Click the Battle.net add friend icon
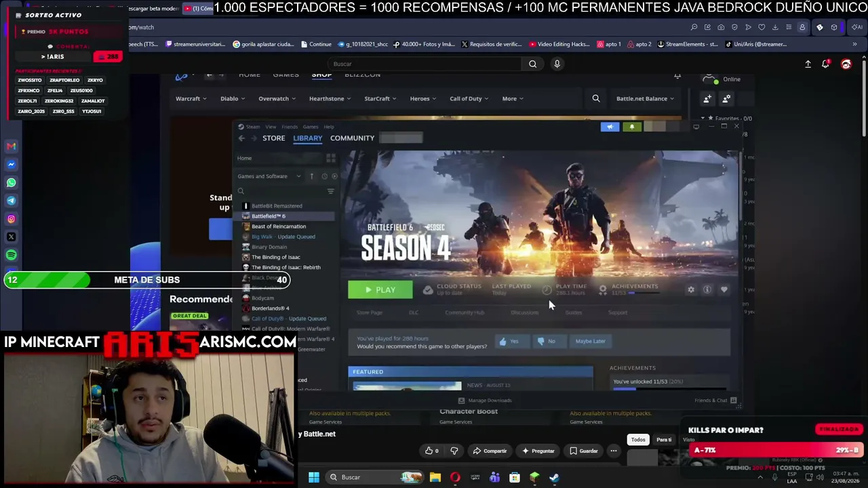 click(x=707, y=99)
